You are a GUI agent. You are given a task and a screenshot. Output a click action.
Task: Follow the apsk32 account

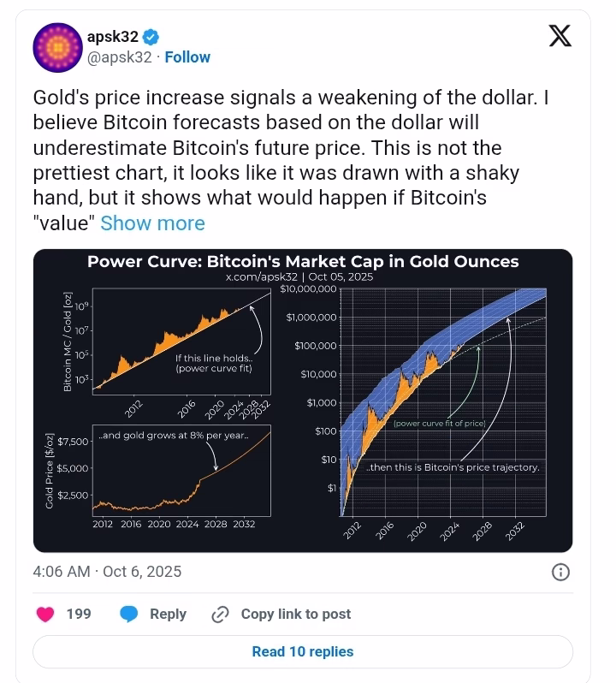[187, 57]
